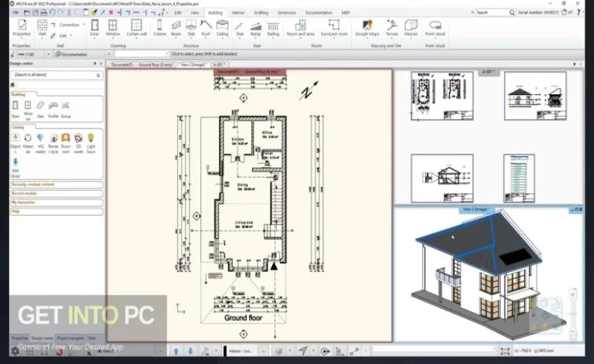Open the MEP ribbon tab
Image resolution: width=594 pixels, height=364 pixels.
pos(346,12)
